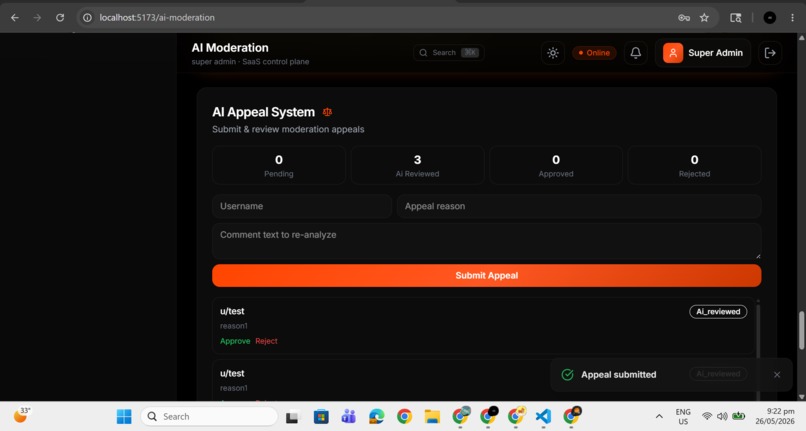Open the Wi-Fi network tray icon

coord(707,416)
